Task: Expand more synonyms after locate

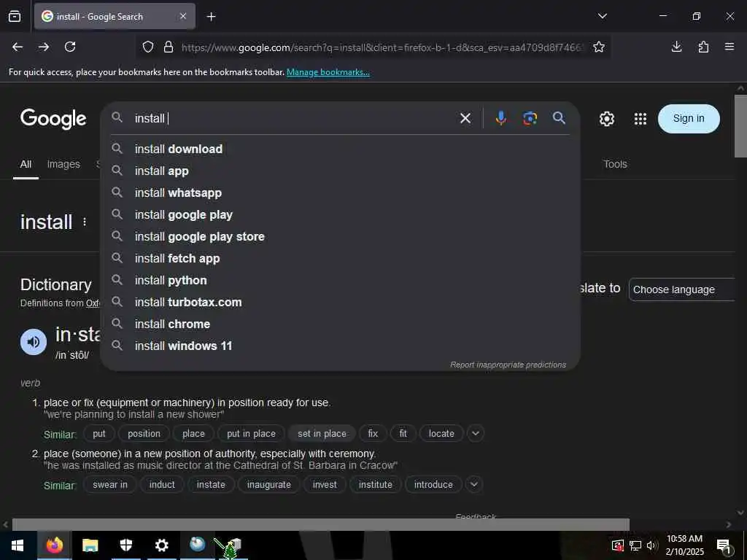Action: 475,433
